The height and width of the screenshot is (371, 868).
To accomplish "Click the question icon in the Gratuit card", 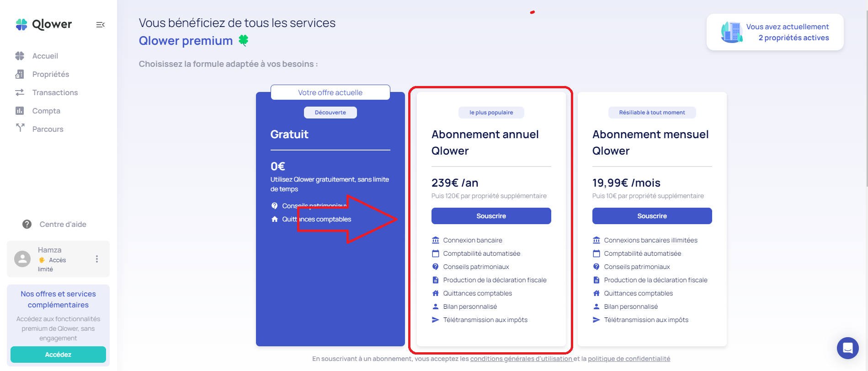I will [275, 206].
